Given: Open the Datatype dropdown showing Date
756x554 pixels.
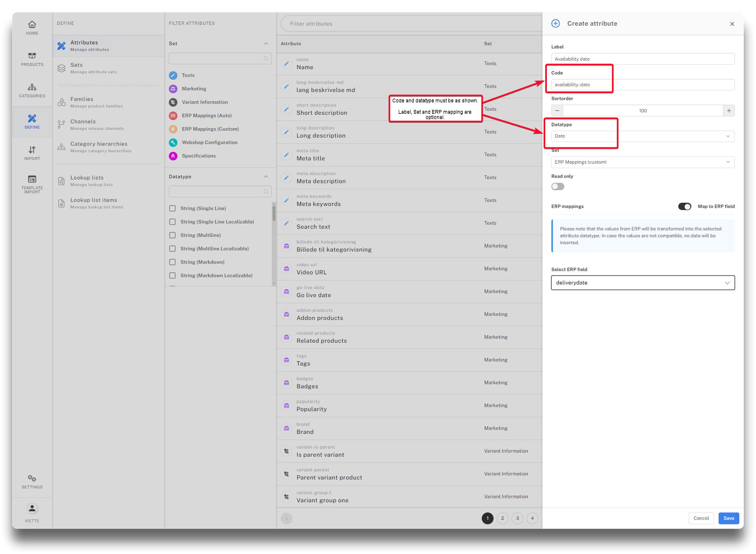Looking at the screenshot, I should 642,136.
